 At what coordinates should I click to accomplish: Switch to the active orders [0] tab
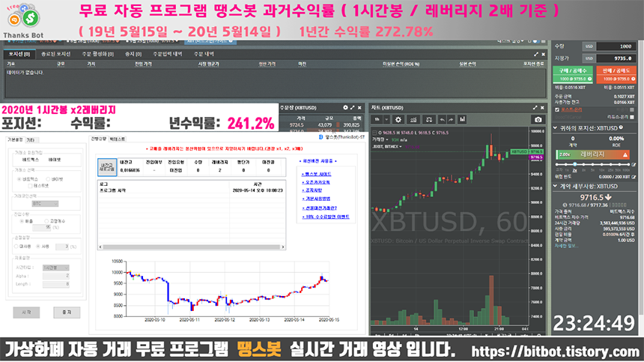[x=98, y=54]
